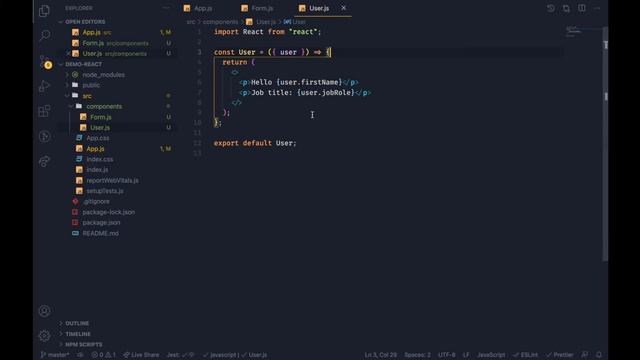Click the split editor right icon
Viewport: 640px width, 360px height.
click(582, 8)
